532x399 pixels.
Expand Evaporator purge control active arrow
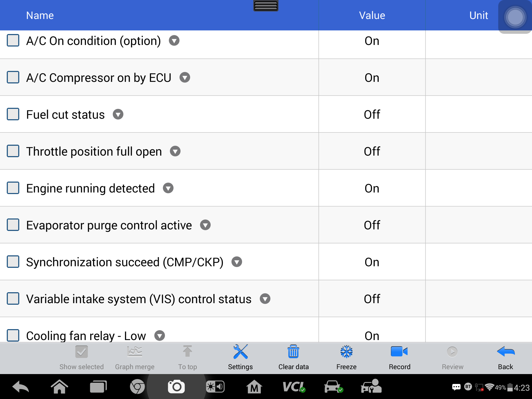(205, 225)
